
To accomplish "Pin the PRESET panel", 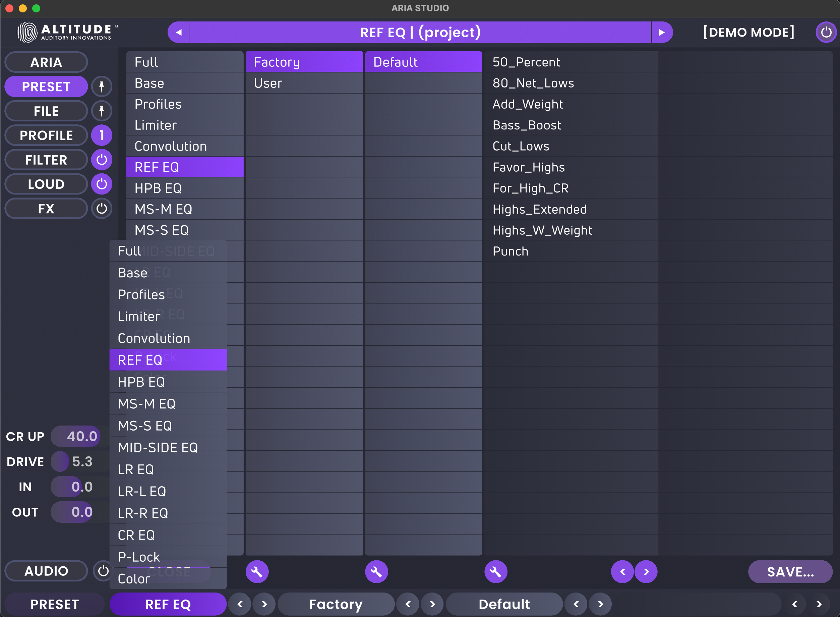I will tap(102, 86).
